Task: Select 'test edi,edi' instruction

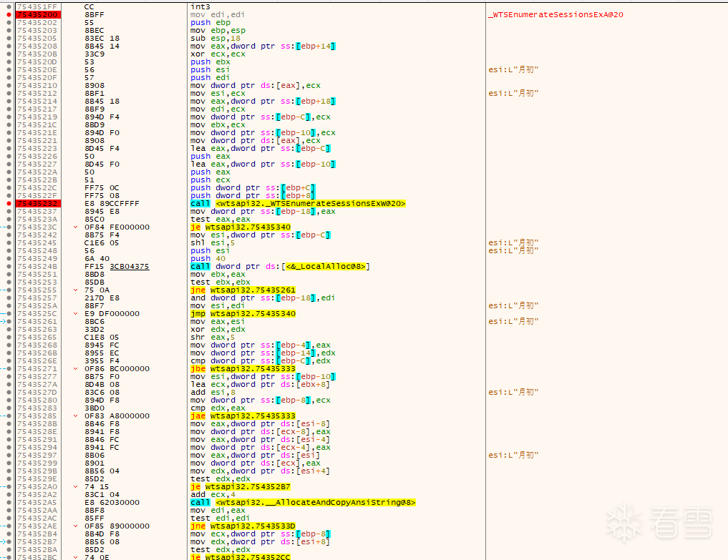Action: [x=220, y=519]
